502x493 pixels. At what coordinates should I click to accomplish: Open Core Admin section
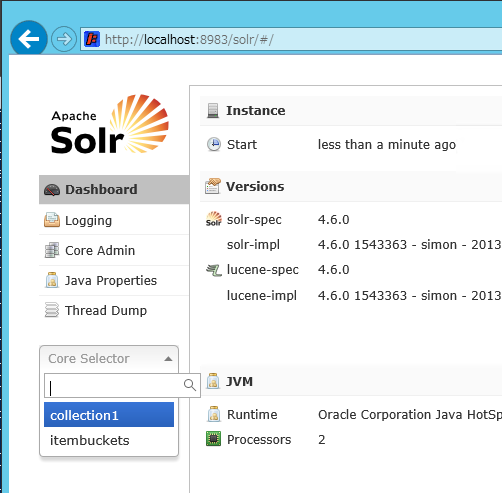coord(114,250)
